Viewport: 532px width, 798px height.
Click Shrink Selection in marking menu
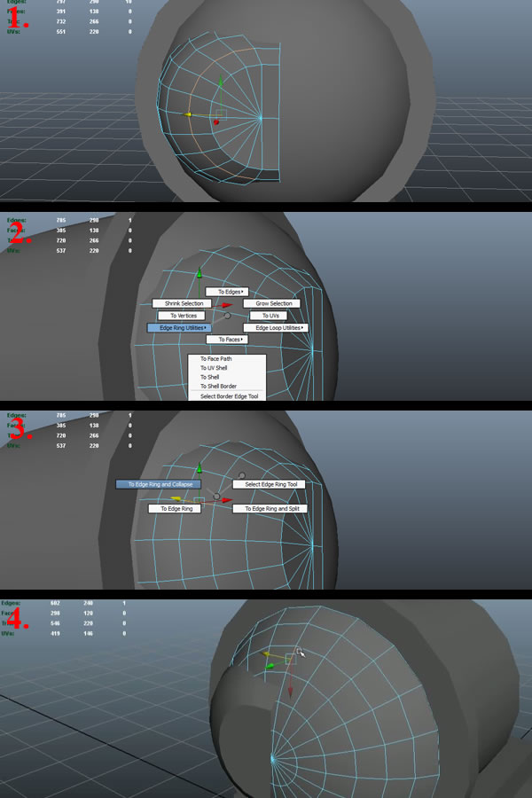184,303
